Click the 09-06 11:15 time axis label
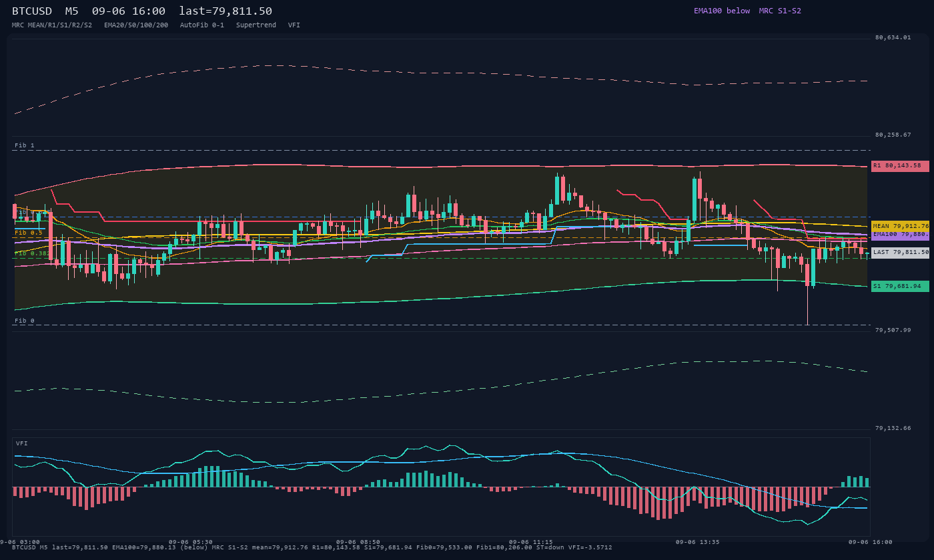This screenshot has height=560, width=934. pos(530,542)
